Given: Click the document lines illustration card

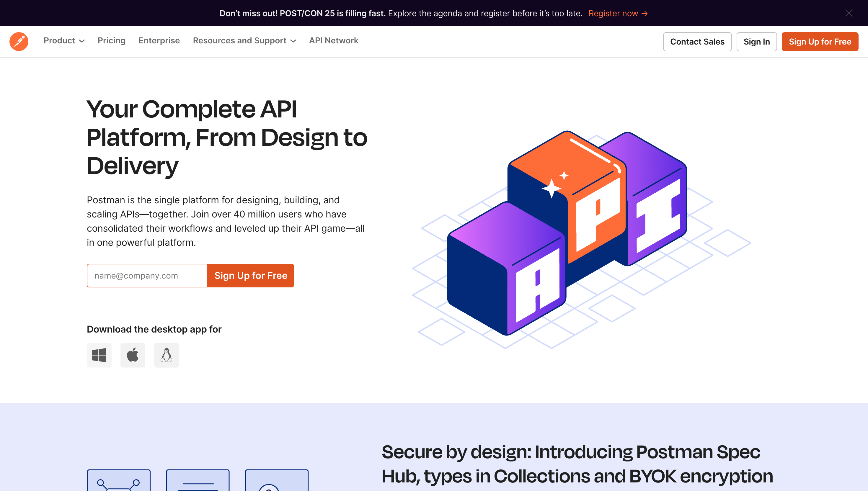Looking at the screenshot, I should pos(198,482).
